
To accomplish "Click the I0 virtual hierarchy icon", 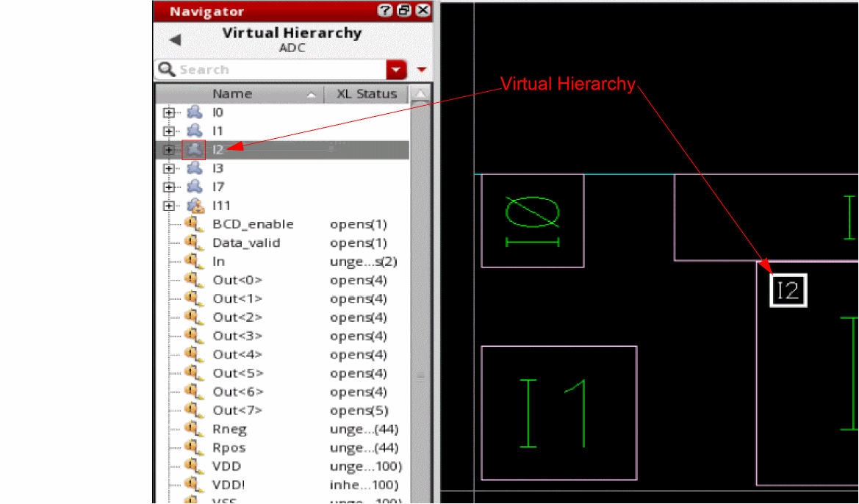I will pyautogui.click(x=195, y=112).
